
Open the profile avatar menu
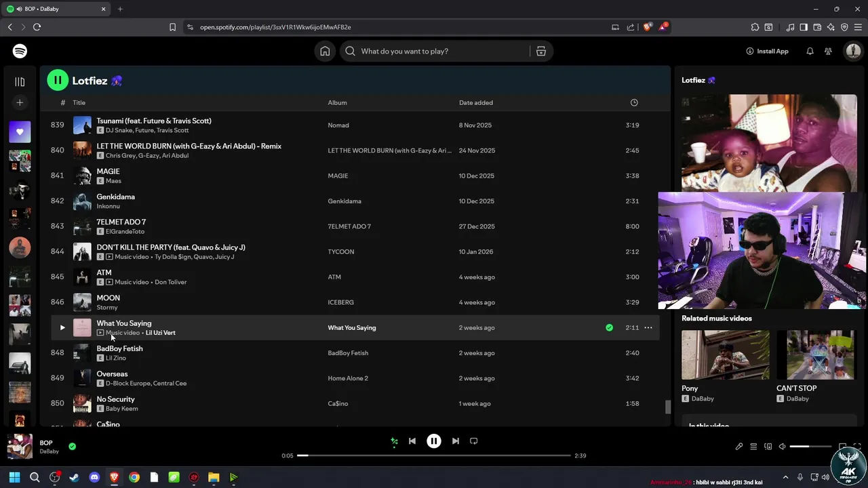[852, 51]
